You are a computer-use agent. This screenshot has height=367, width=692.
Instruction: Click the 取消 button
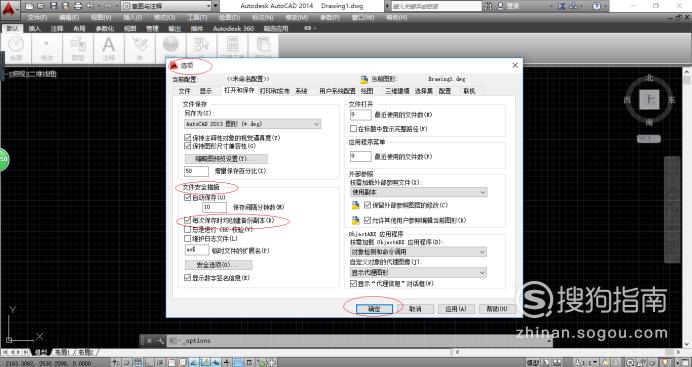click(x=415, y=309)
